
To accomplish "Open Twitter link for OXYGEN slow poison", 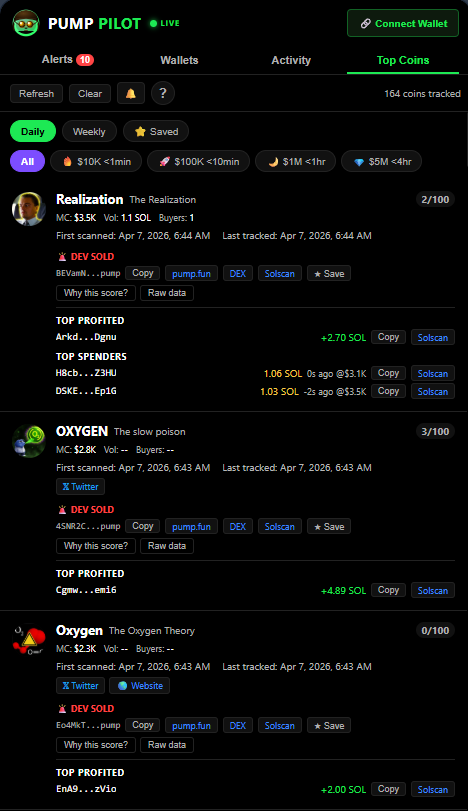I will point(81,487).
